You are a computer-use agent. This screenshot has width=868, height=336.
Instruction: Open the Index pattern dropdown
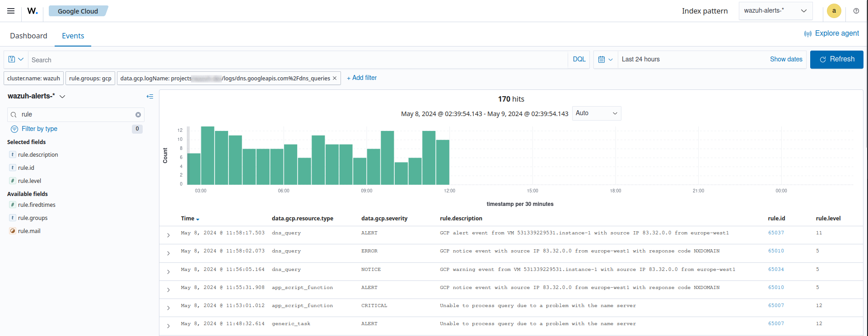point(775,11)
